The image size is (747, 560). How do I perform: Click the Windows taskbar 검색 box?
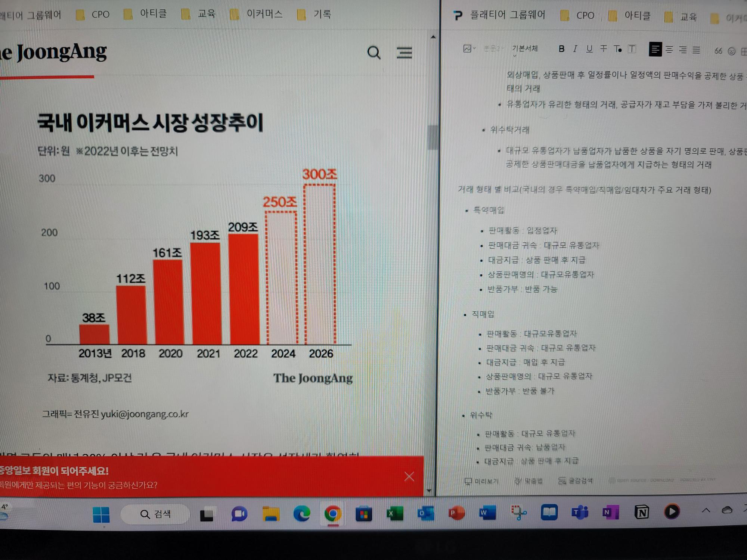click(x=156, y=514)
